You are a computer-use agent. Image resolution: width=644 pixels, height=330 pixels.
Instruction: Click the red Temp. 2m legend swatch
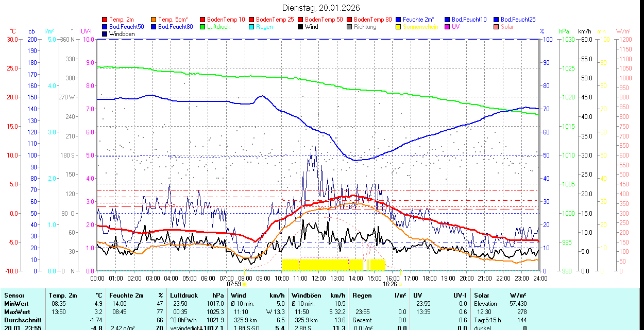[x=105, y=20]
